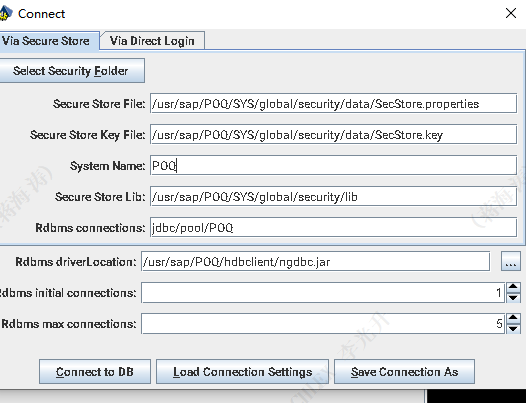Click the Rdbms max connections value field
The image size is (526, 403).
(x=323, y=323)
